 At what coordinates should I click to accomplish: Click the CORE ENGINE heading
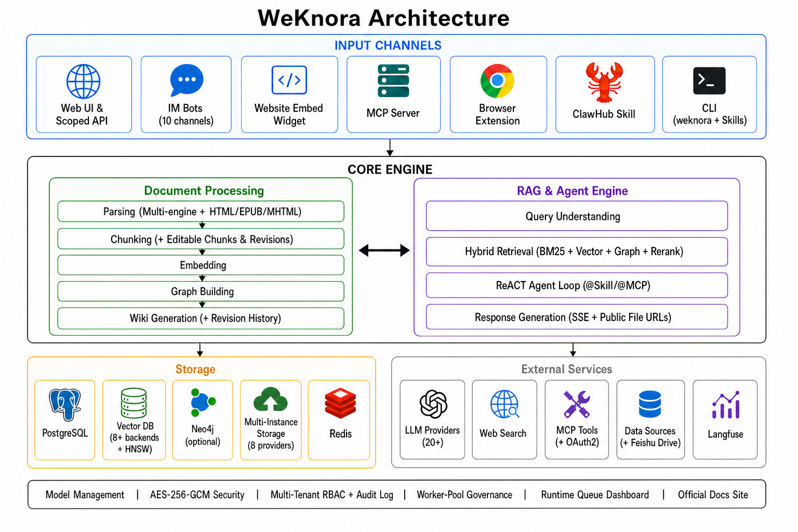(x=390, y=169)
